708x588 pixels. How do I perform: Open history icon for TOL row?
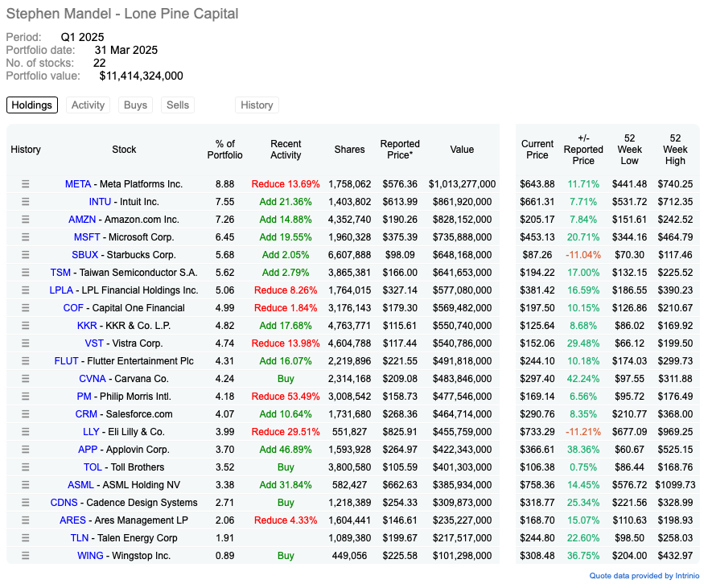point(25,467)
